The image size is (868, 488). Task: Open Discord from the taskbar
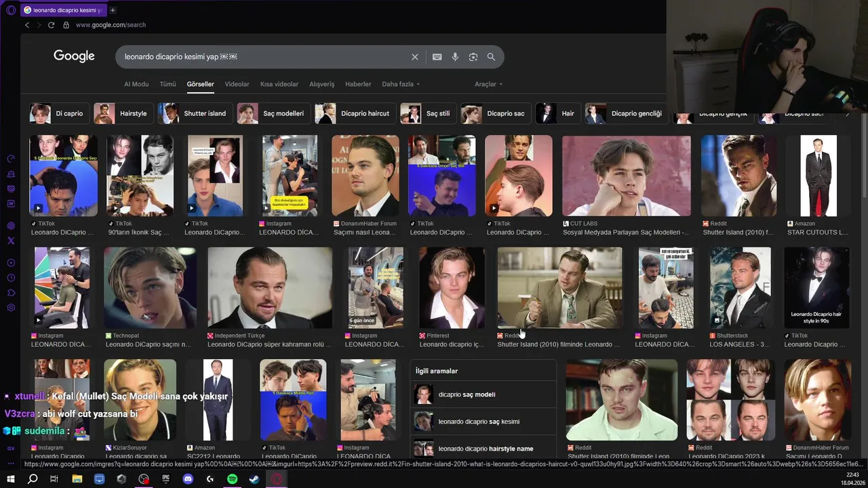click(x=188, y=479)
